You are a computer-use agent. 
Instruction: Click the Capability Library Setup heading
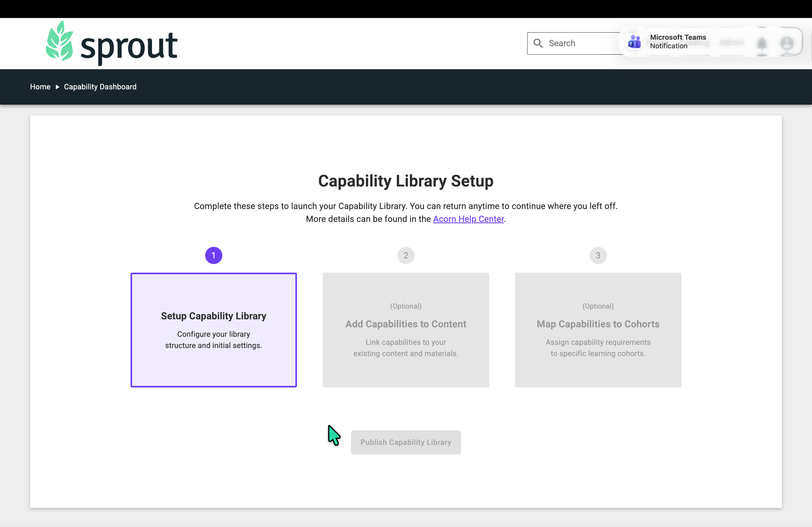(x=406, y=181)
